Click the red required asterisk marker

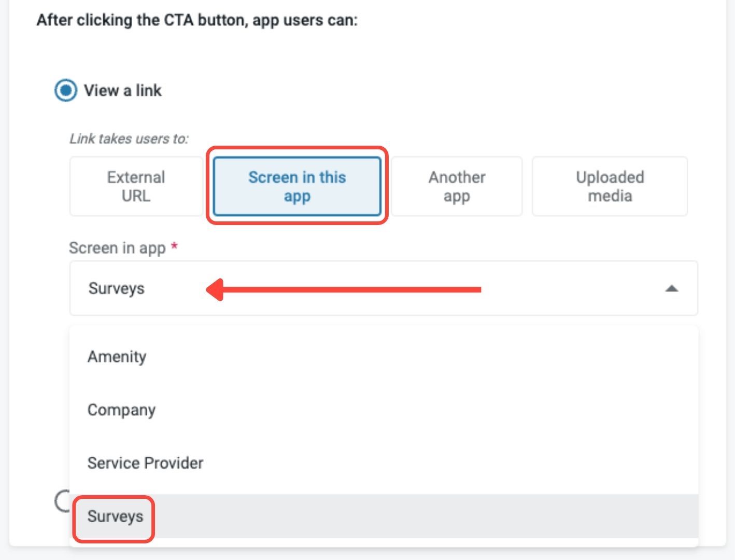tap(175, 246)
